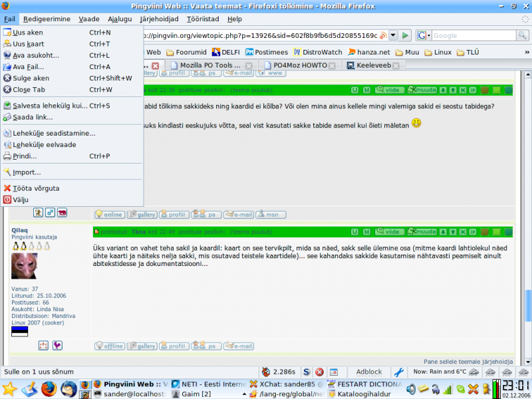
Task: Click the teal color square in 22:49 post header
Action: coord(508,231)
